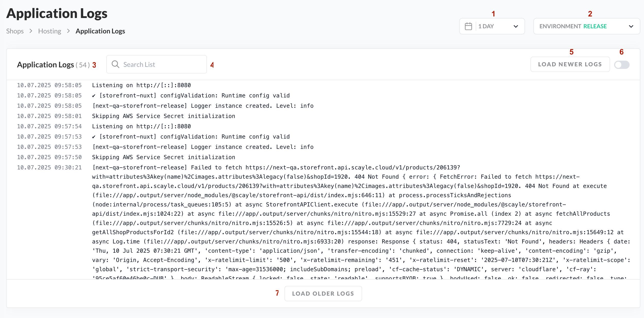Click breadcrumb arrow after Hosting
Screen dimensions: 644x318
[x=68, y=31]
